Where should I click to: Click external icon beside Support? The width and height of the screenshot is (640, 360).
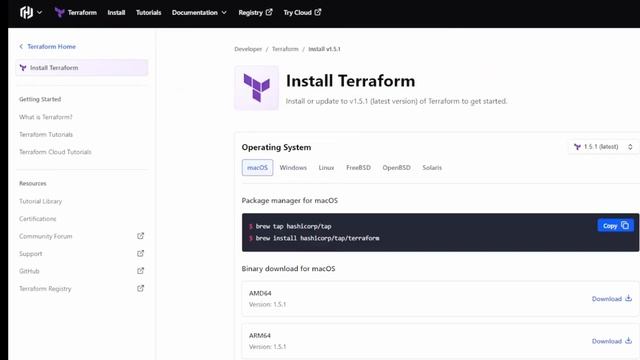(140, 253)
